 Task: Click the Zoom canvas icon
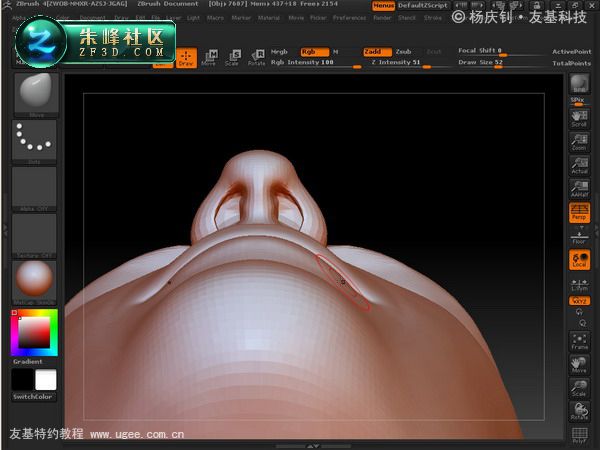tap(579, 142)
